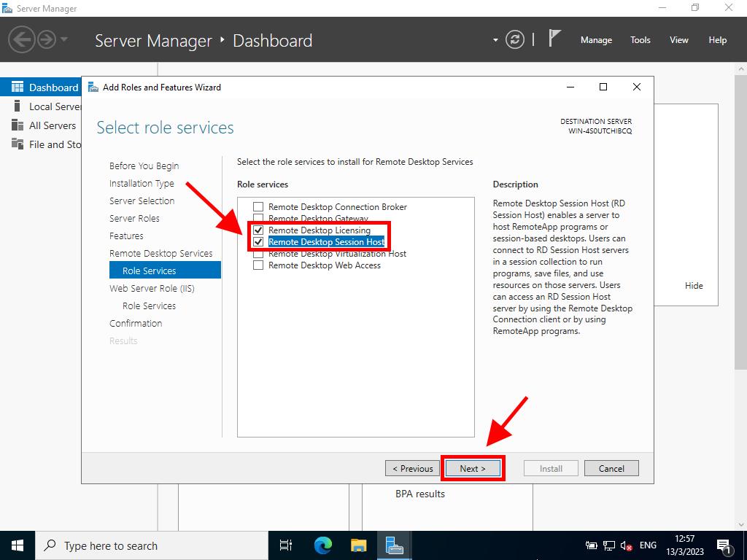Click the File and Storage icon in sidebar

click(18, 144)
